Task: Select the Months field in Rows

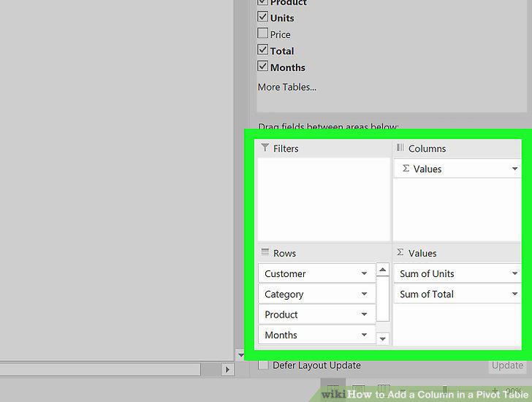Action: pyautogui.click(x=317, y=335)
